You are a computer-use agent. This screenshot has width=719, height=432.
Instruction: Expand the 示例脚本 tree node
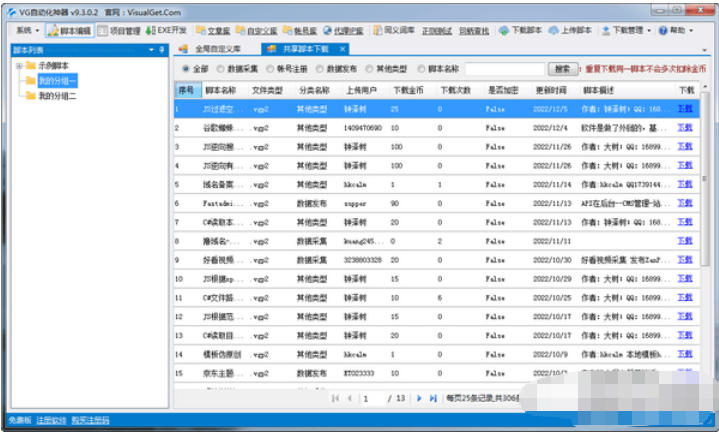[18, 66]
